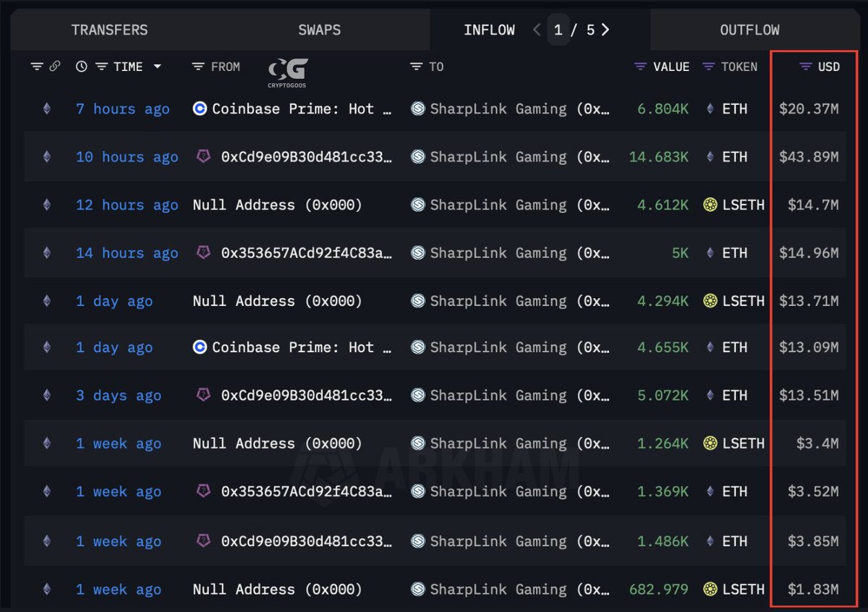Image resolution: width=868 pixels, height=612 pixels.
Task: Open Coinbase Prime: Hot sender in 7 hours row
Action: [302, 109]
